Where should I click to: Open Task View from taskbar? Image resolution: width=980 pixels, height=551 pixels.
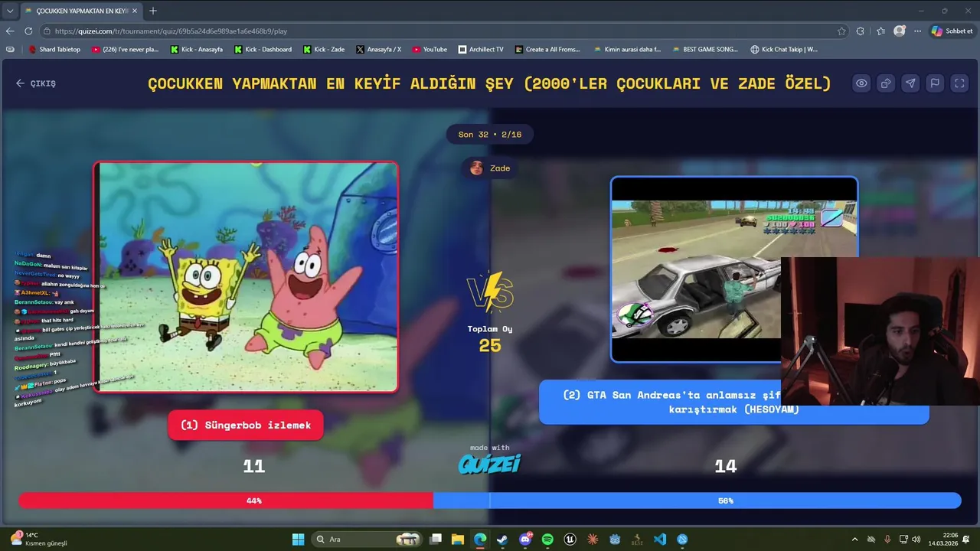[x=436, y=540]
